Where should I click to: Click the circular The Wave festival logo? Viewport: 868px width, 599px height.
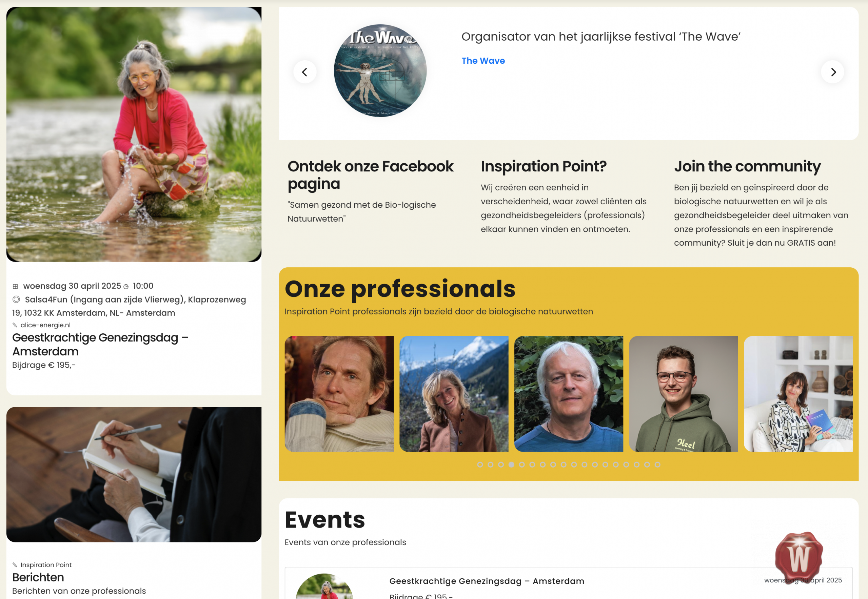click(380, 70)
